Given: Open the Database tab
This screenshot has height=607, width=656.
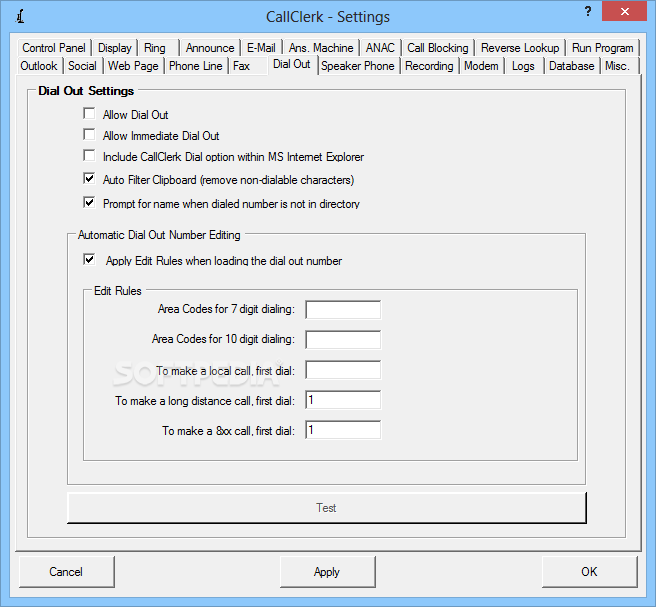Looking at the screenshot, I should (x=571, y=66).
